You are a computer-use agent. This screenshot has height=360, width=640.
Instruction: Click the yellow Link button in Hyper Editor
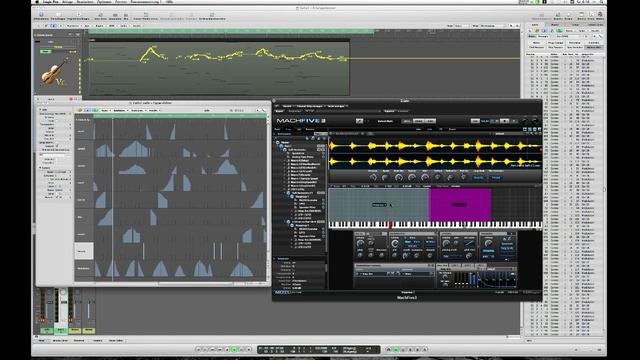80,110
